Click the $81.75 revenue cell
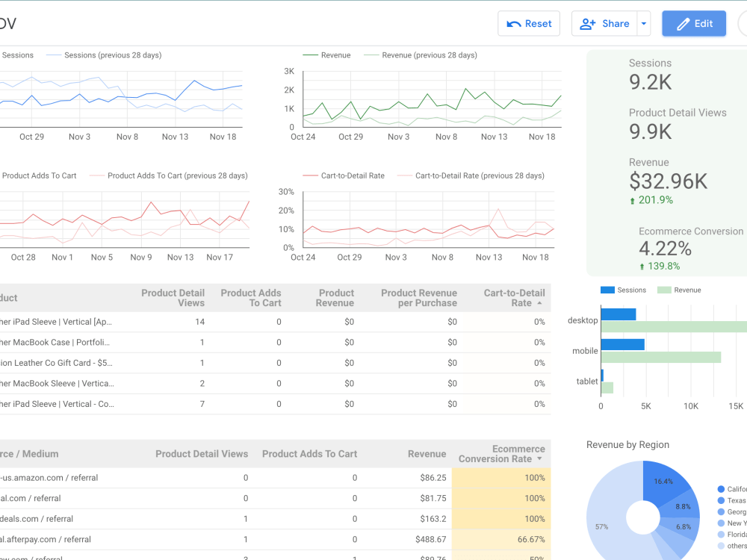The width and height of the screenshot is (747, 560). (433, 498)
